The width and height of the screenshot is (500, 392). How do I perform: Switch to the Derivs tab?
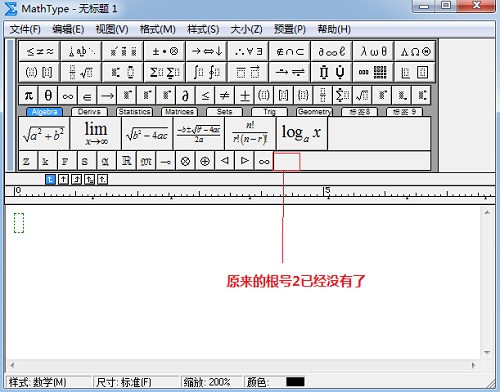point(89,112)
